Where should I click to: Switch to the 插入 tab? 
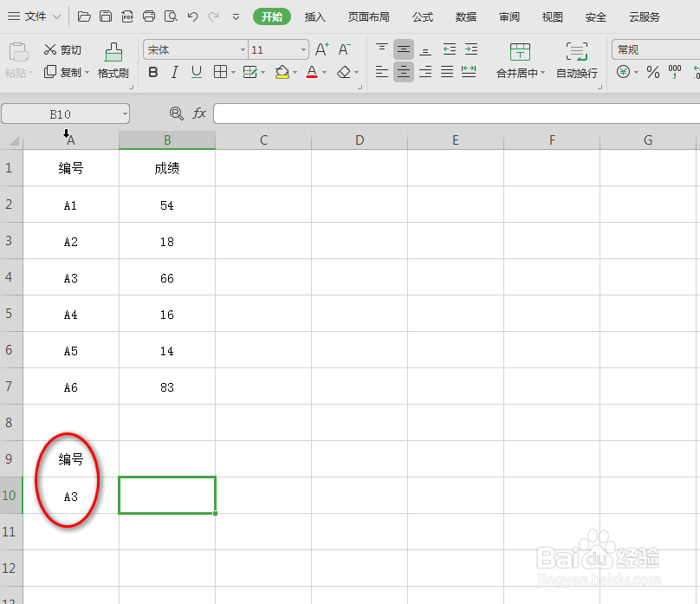(x=314, y=17)
